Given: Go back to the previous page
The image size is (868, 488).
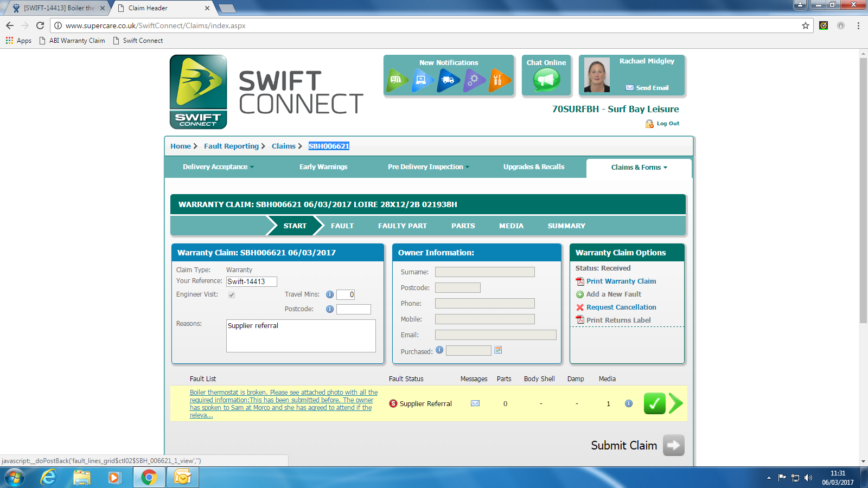Looking at the screenshot, I should 10,25.
